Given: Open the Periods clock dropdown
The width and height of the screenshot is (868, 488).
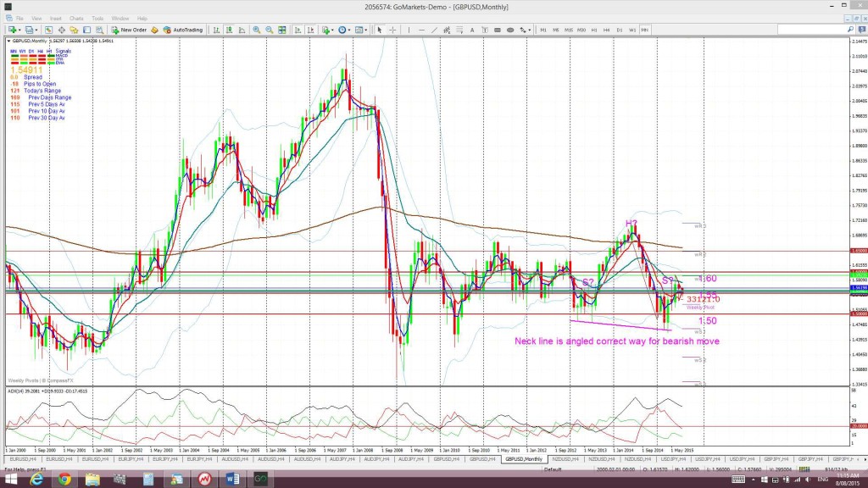Looking at the screenshot, I should coord(344,30).
